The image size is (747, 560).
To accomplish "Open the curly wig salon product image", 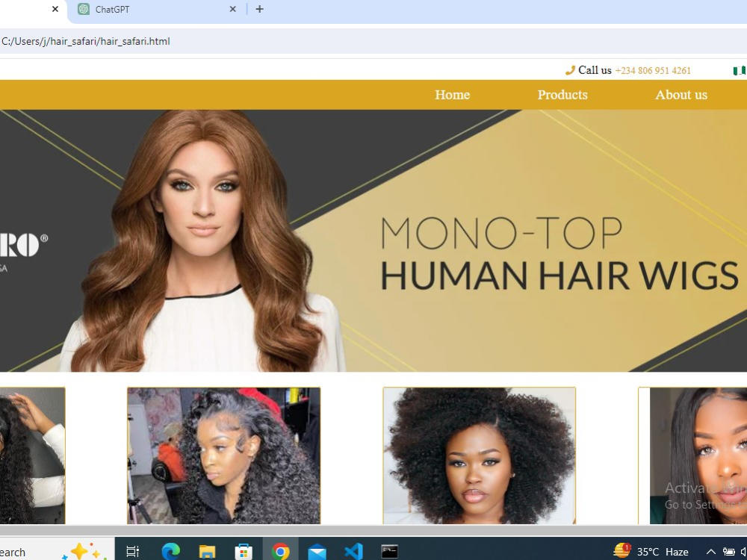I will pyautogui.click(x=224, y=455).
